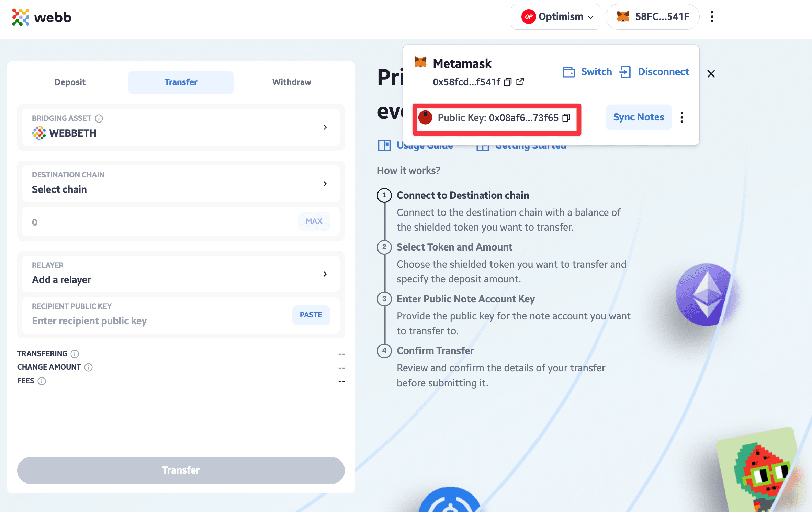Image resolution: width=812 pixels, height=512 pixels.
Task: Select the Deposit tab
Action: (x=70, y=82)
